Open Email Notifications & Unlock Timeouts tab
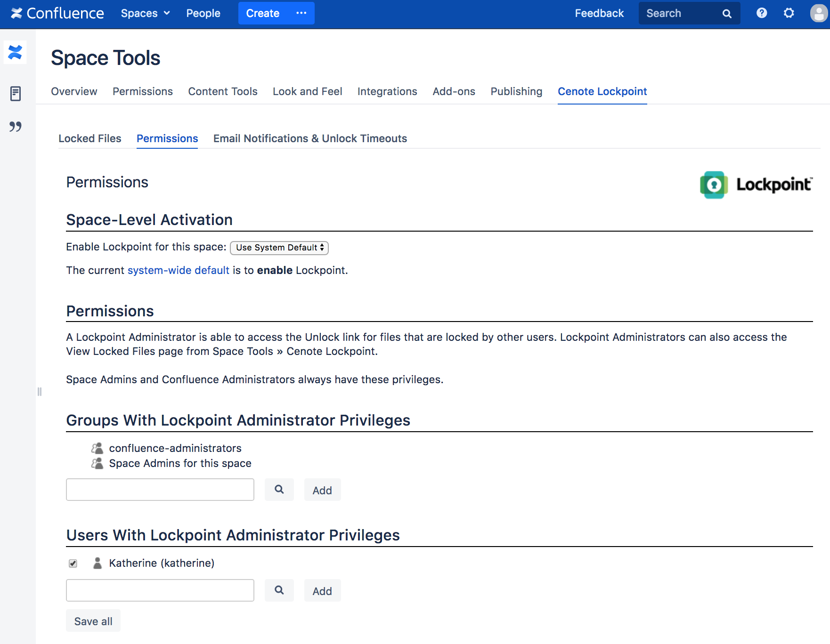 [x=310, y=138]
